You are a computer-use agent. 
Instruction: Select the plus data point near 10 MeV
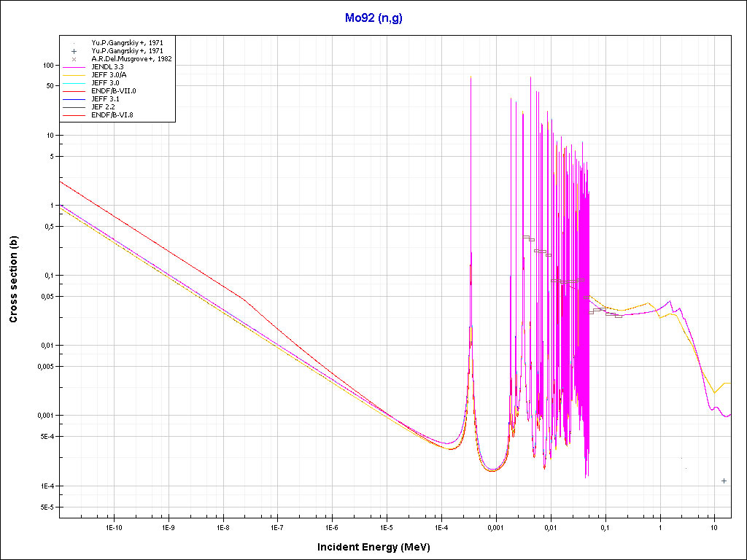pos(723,481)
